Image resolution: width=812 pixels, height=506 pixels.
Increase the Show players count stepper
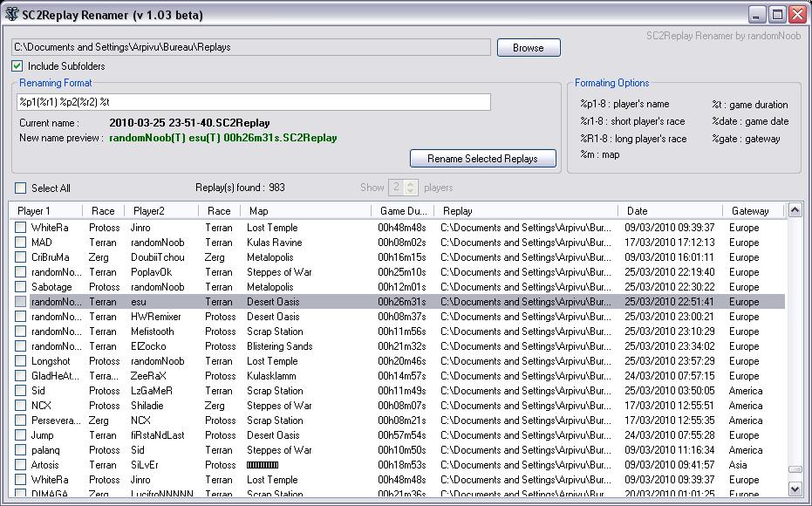pos(411,184)
